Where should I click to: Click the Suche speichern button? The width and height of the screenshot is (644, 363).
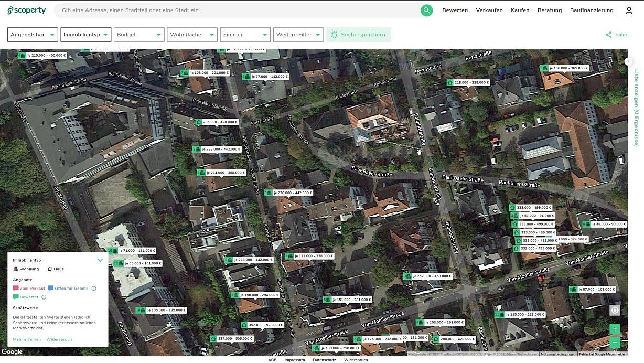[x=359, y=35]
